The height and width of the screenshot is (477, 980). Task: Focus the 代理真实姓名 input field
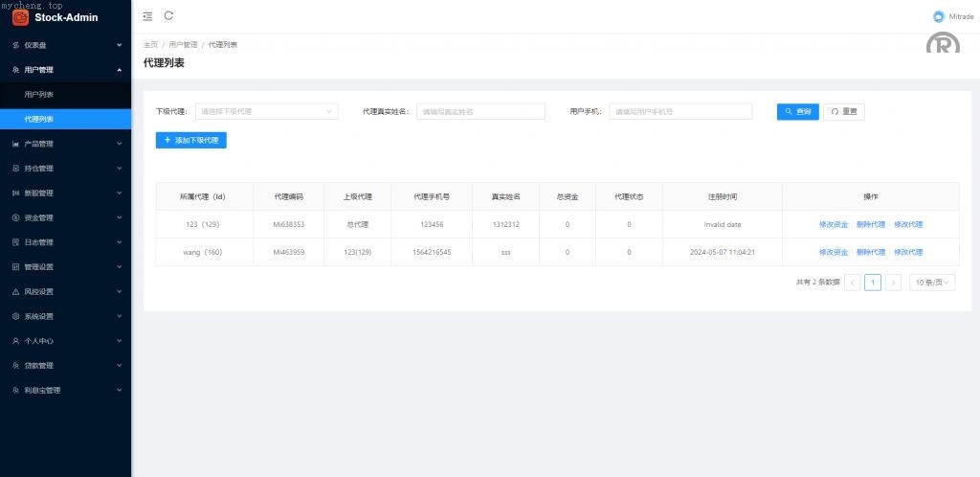coord(481,111)
